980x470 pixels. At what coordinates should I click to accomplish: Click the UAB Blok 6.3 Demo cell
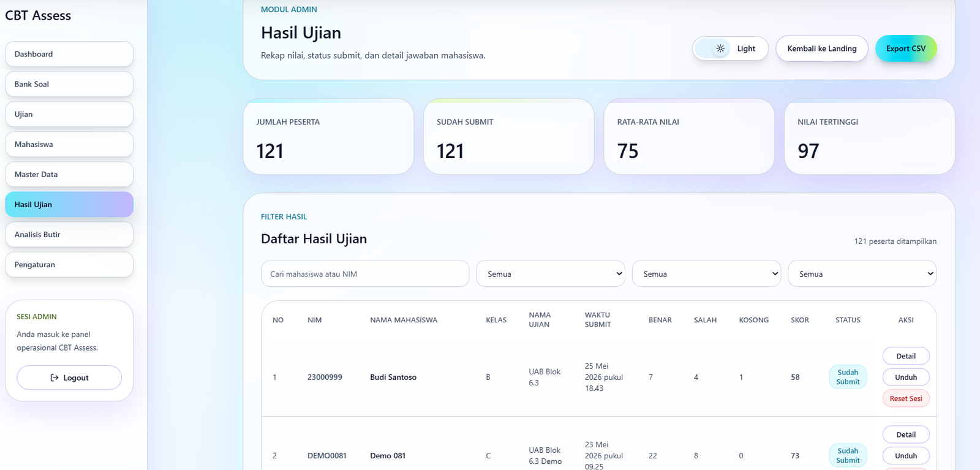[x=545, y=455]
